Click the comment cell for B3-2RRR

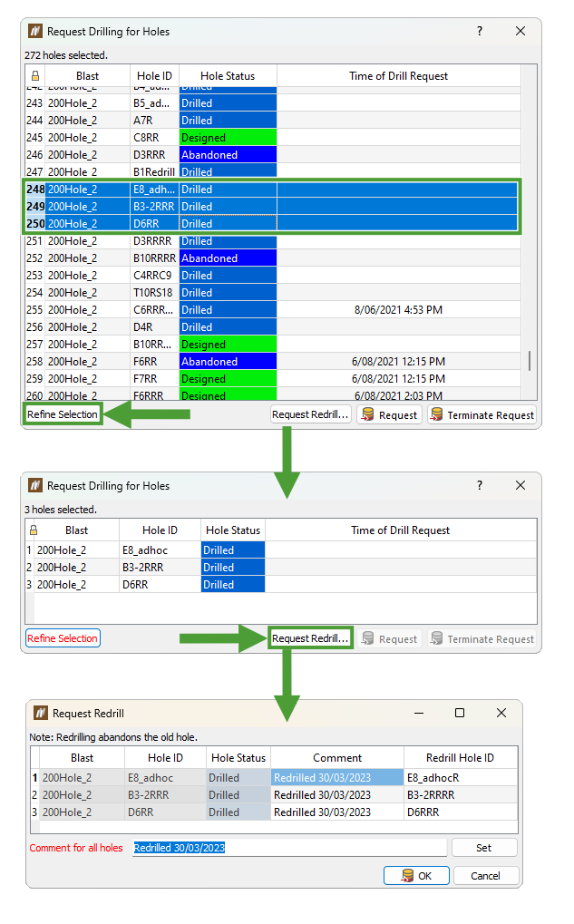tap(337, 794)
